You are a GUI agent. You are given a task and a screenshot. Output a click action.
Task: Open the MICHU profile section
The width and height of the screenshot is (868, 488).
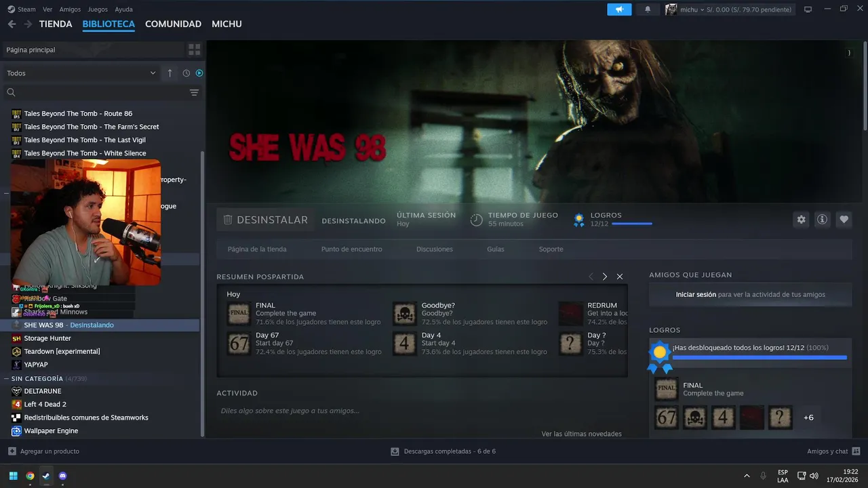coord(226,24)
